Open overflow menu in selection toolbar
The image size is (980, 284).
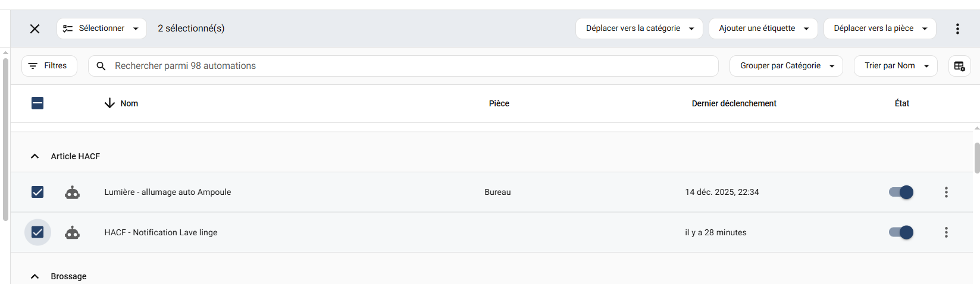[x=957, y=29]
